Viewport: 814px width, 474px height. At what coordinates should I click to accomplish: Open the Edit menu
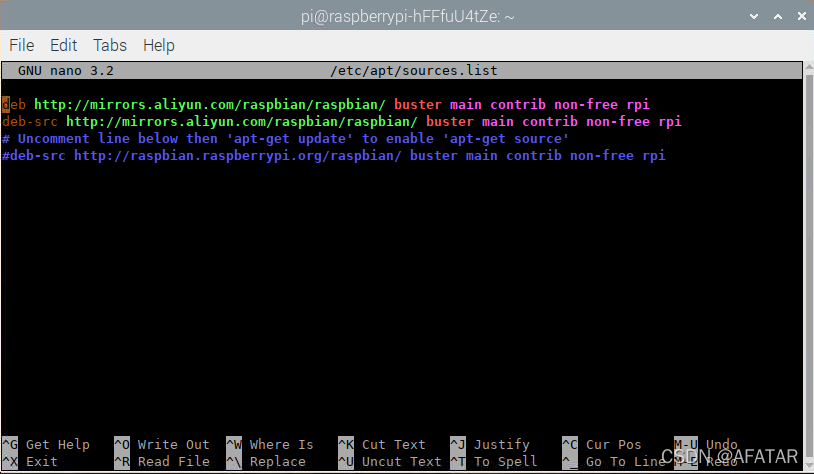pyautogui.click(x=63, y=45)
